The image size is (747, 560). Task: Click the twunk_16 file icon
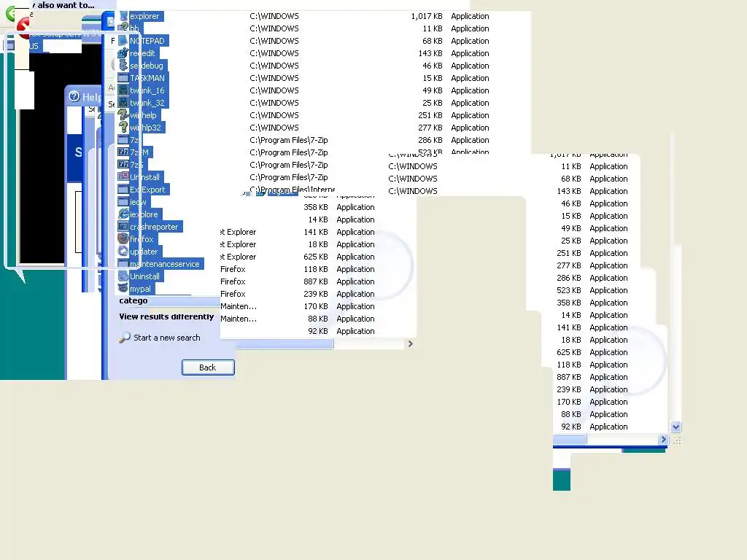point(123,90)
